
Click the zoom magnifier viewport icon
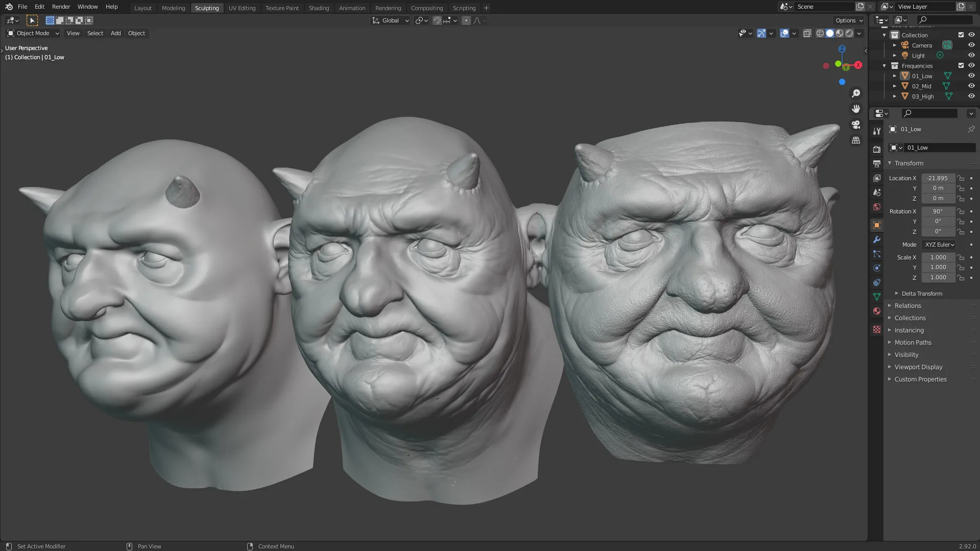coord(856,93)
